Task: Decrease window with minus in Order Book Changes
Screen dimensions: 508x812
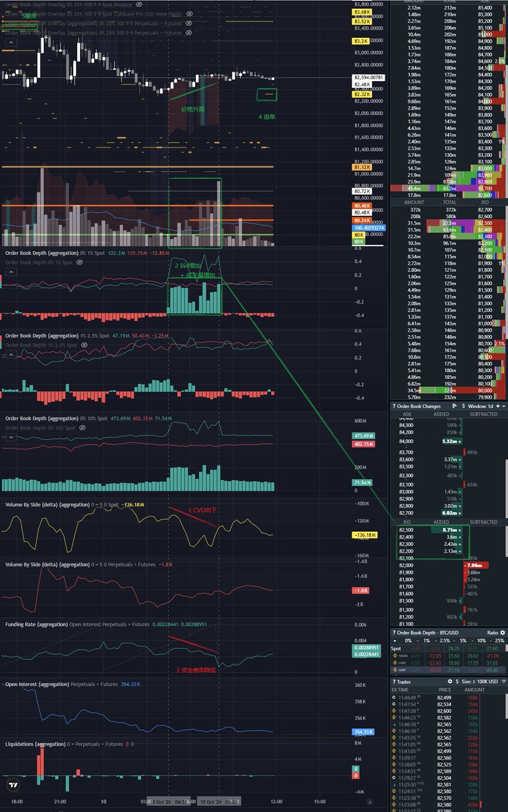Action: coord(504,406)
